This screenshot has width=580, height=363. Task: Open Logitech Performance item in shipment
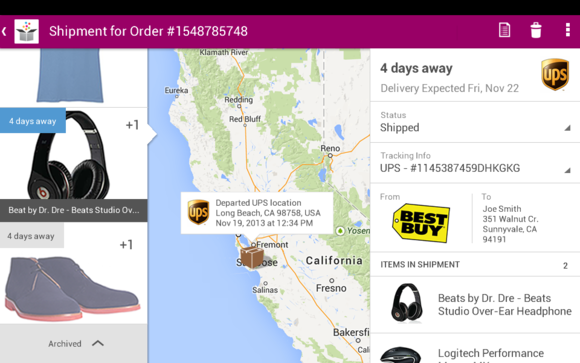475,349
